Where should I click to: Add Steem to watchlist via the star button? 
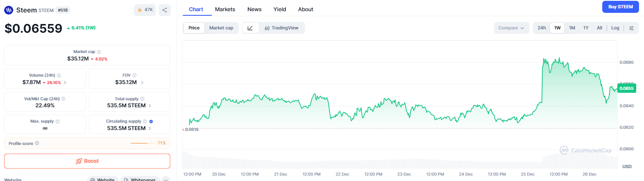point(145,10)
